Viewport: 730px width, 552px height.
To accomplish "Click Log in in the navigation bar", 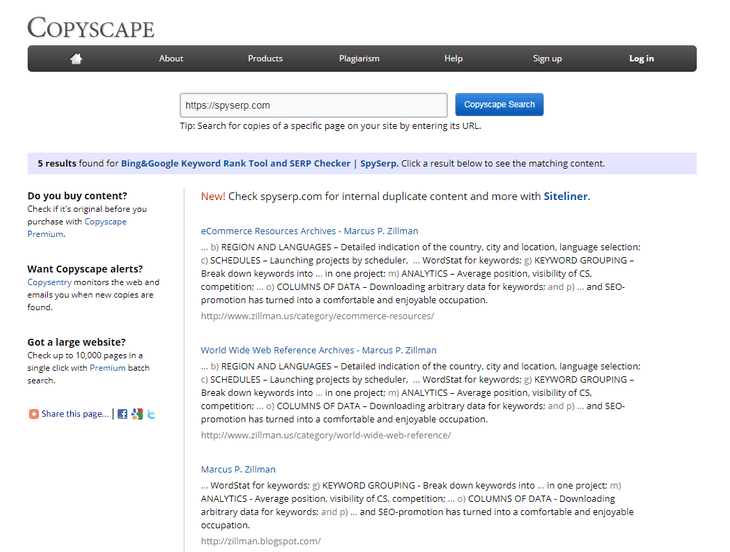I will tap(642, 59).
